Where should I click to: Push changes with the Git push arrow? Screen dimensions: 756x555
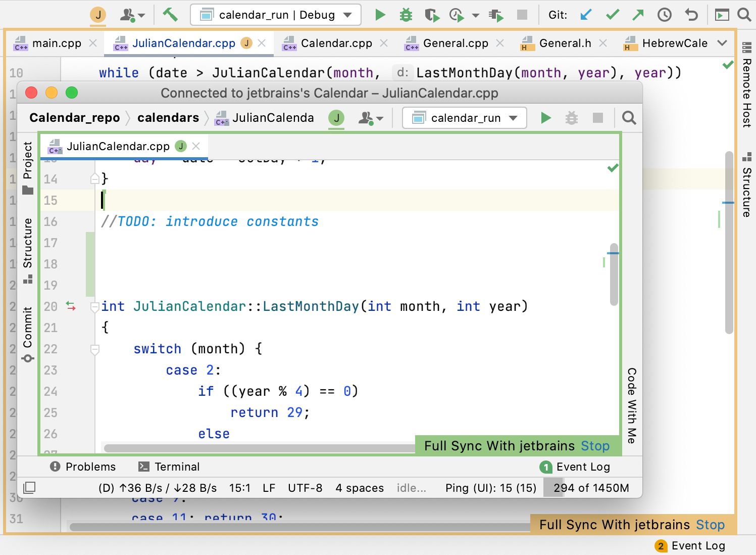coord(638,15)
